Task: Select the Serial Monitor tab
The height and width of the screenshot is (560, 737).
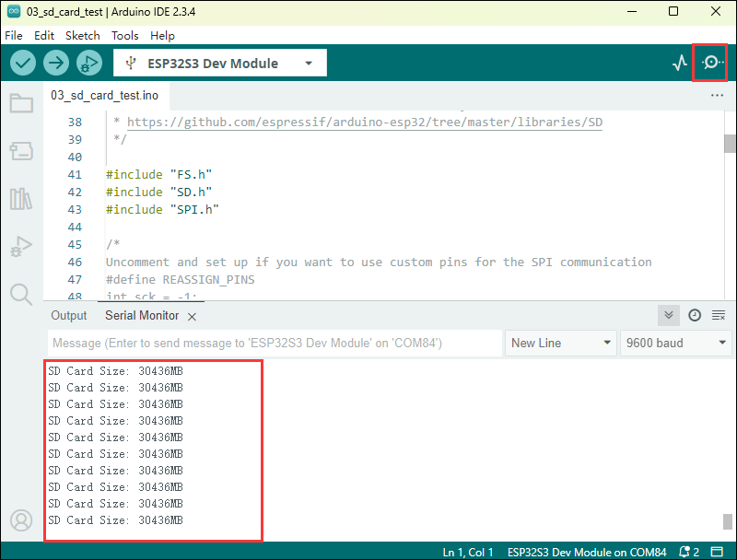Action: [142, 315]
